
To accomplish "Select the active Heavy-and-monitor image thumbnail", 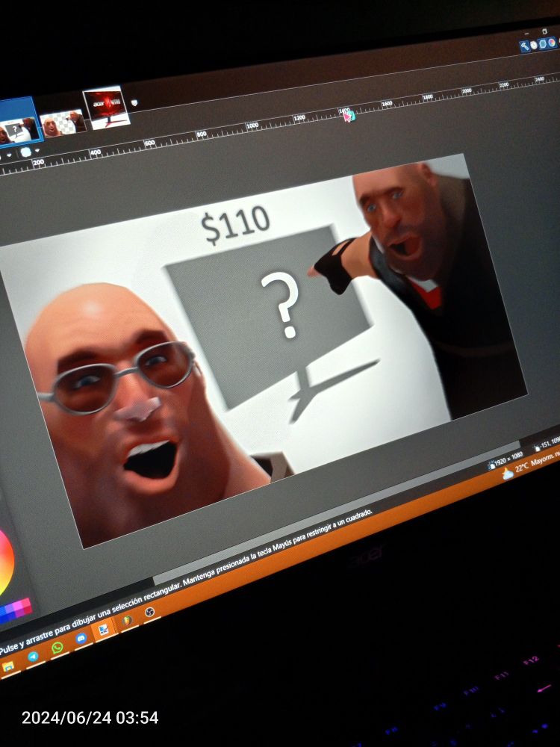I will click(x=18, y=123).
